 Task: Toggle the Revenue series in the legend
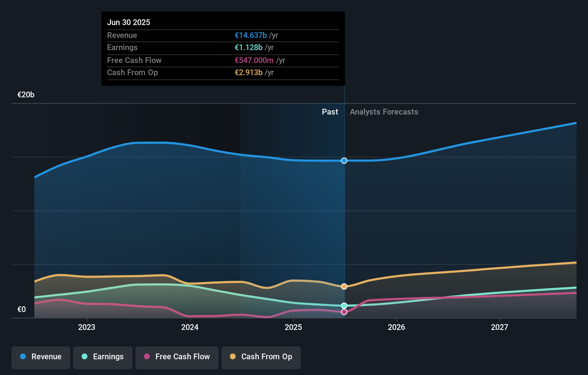(40, 357)
